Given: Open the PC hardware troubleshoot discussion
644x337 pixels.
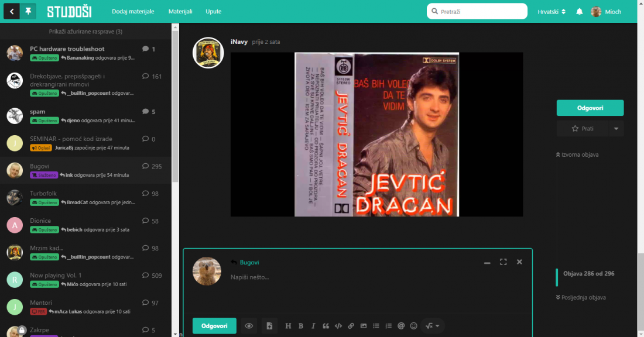Looking at the screenshot, I should [67, 49].
